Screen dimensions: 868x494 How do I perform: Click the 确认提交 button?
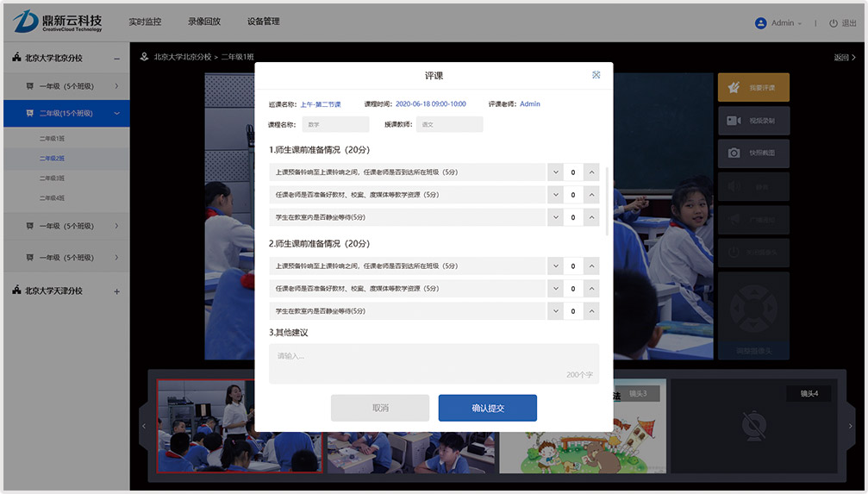487,408
